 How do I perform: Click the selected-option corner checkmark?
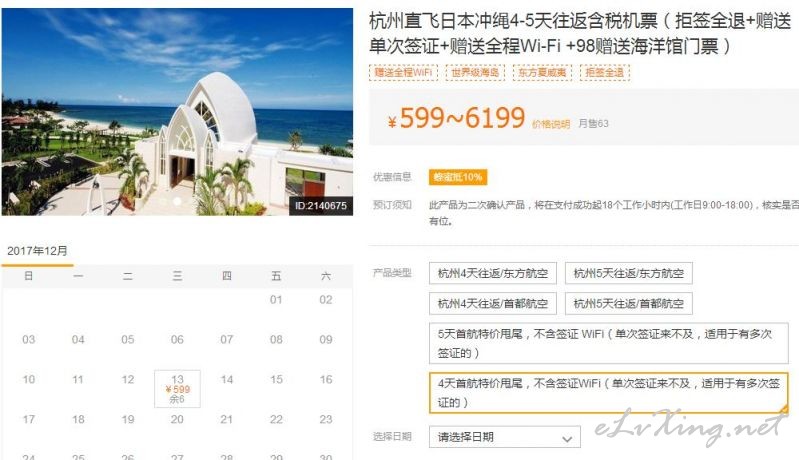coord(784,409)
